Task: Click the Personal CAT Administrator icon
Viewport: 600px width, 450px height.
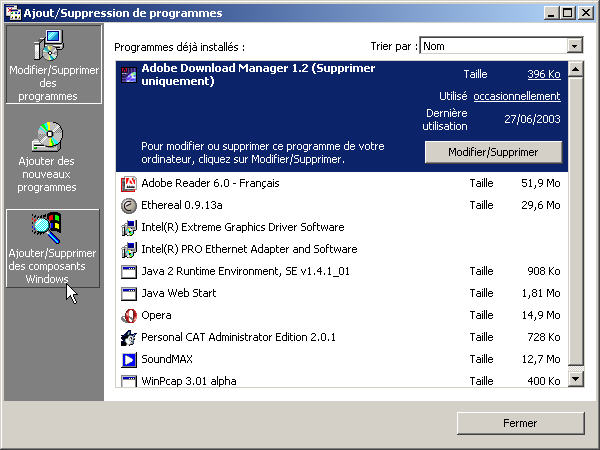Action: click(129, 338)
